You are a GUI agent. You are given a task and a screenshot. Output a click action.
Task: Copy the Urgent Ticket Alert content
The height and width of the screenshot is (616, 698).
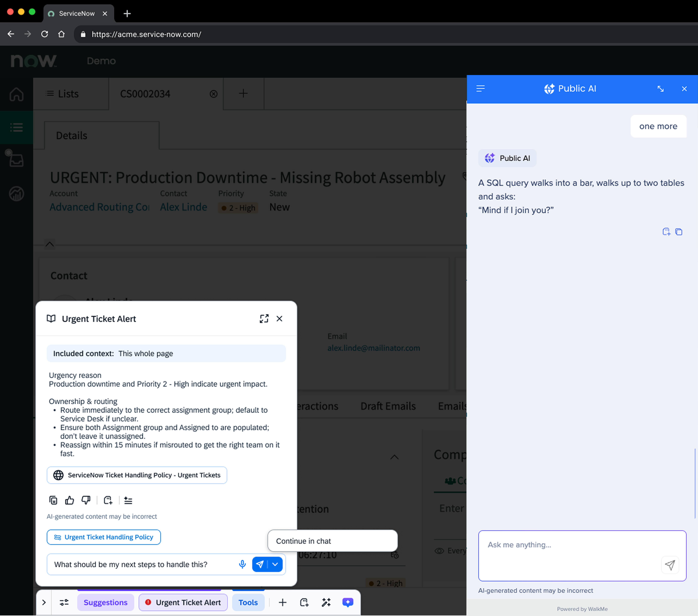[53, 500]
